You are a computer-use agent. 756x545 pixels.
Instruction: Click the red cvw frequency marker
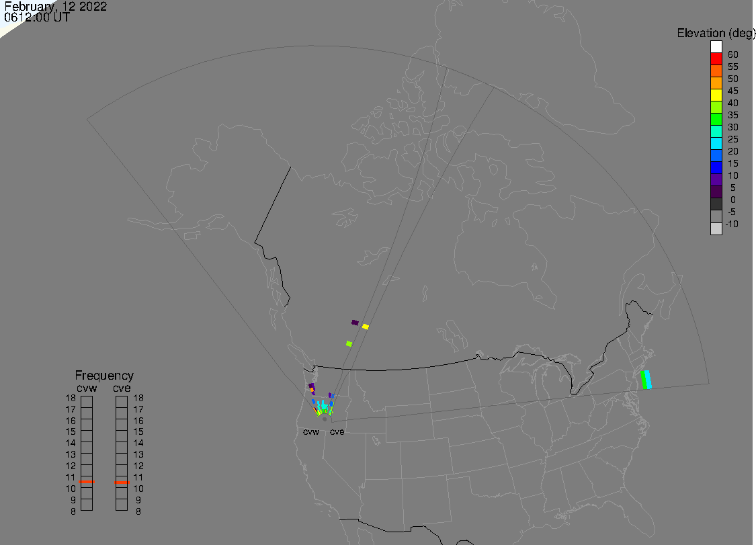click(x=87, y=481)
